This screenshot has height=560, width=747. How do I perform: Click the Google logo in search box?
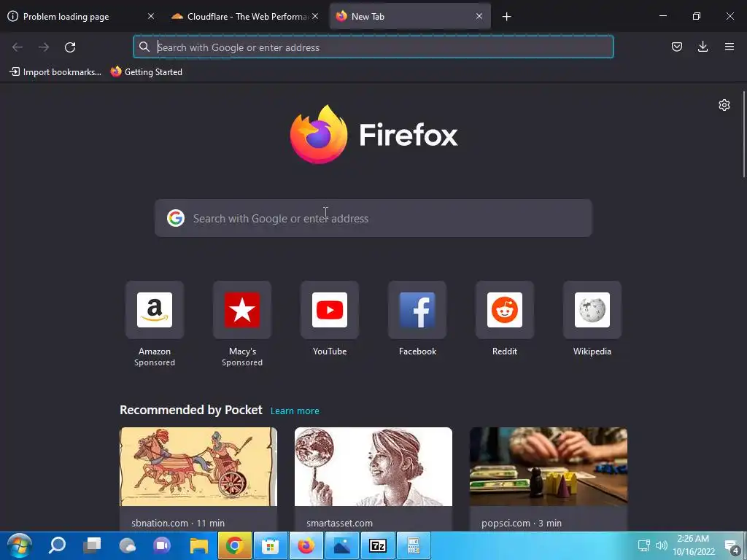(176, 218)
